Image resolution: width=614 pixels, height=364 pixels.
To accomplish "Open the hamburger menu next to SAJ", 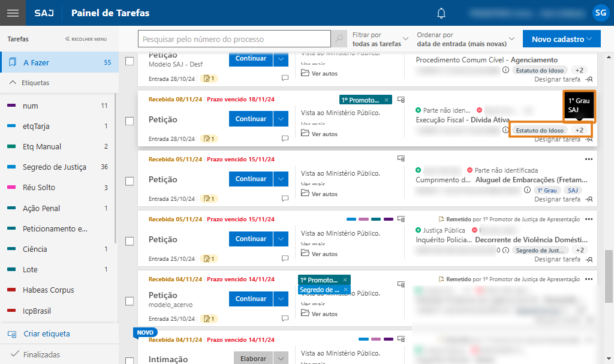I will pos(13,13).
